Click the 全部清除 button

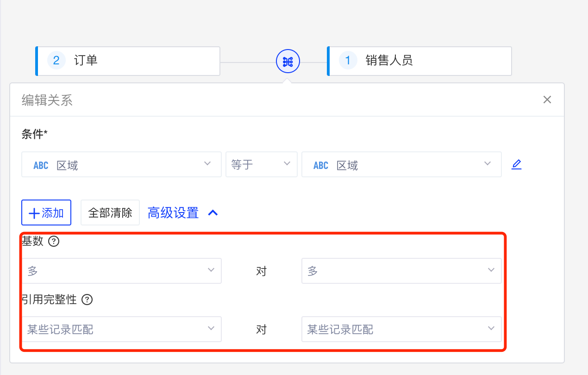[110, 212]
